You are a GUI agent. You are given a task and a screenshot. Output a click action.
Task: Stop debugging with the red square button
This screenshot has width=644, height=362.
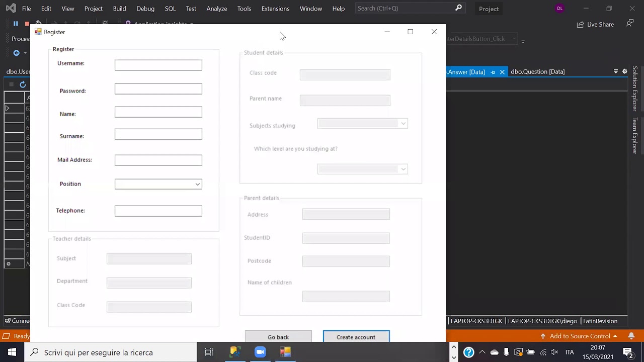click(x=27, y=24)
